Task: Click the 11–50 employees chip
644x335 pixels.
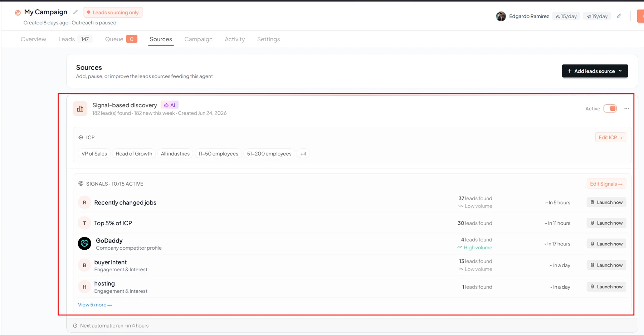Action: 218,154
